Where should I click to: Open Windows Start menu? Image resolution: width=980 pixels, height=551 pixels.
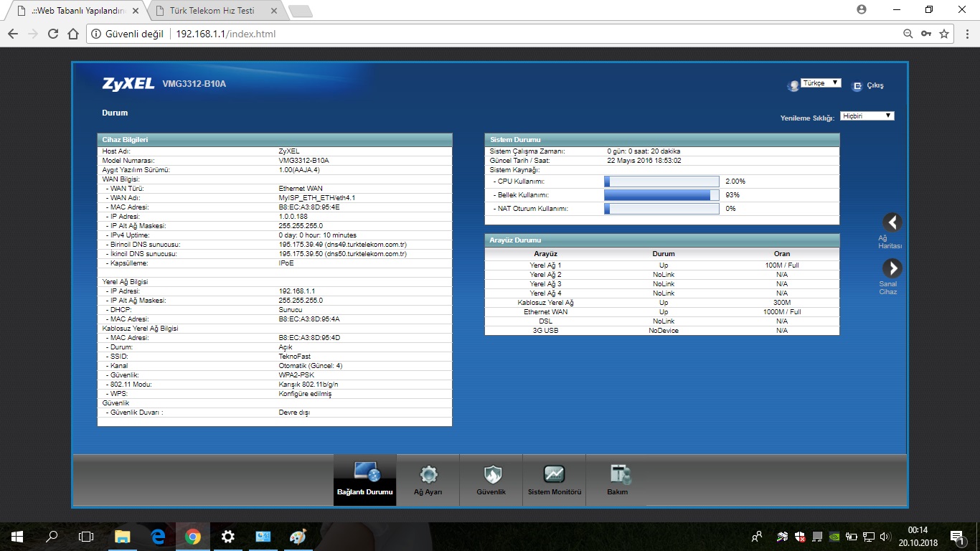coord(17,536)
